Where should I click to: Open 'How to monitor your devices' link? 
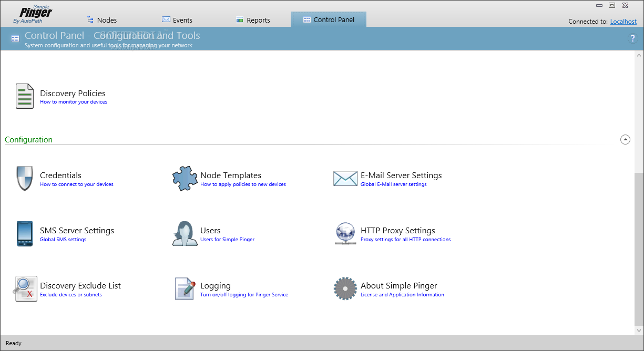tap(74, 102)
